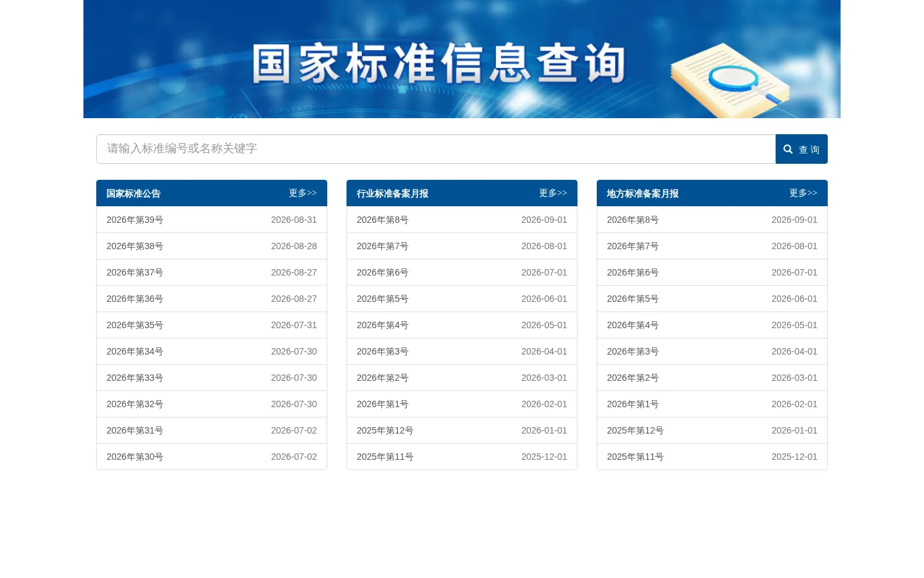924x578 pixels.
Task: Open national announcement 2026年第39号
Action: (135, 220)
